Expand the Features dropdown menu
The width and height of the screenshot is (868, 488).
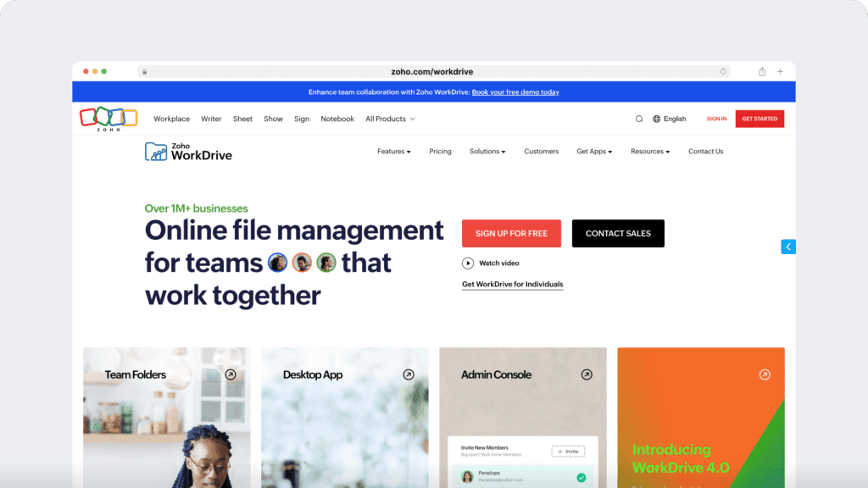(x=393, y=151)
